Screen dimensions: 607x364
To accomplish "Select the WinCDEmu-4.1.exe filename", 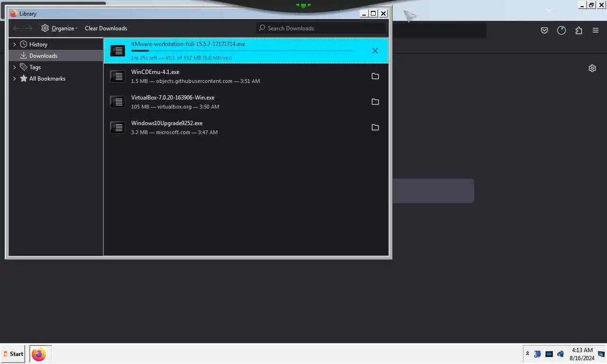I will pyautogui.click(x=155, y=72).
